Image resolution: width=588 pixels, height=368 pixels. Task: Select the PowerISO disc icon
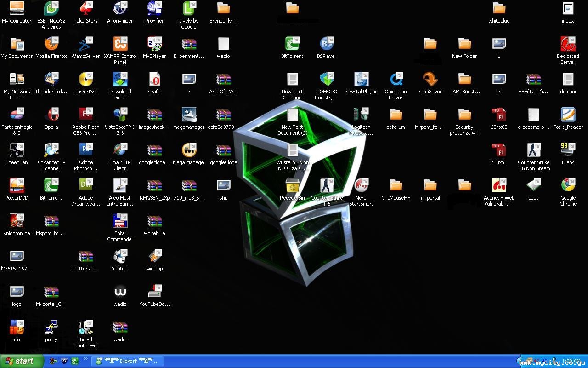click(85, 80)
